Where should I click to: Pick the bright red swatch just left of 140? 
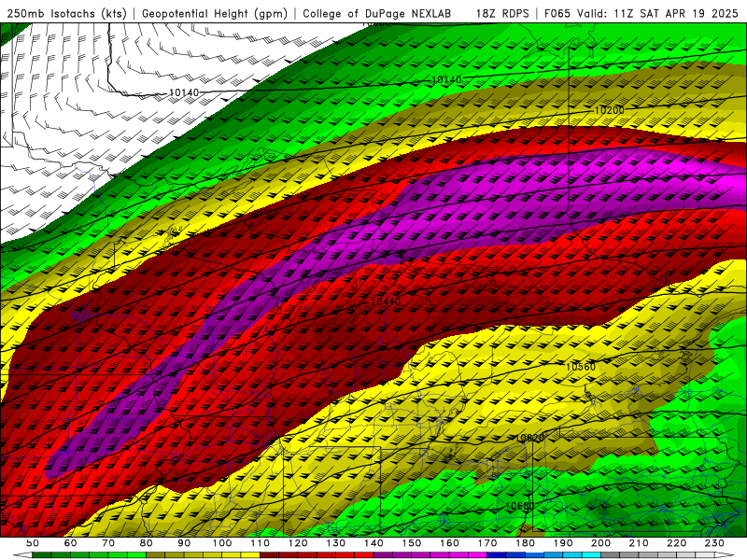tap(364, 555)
